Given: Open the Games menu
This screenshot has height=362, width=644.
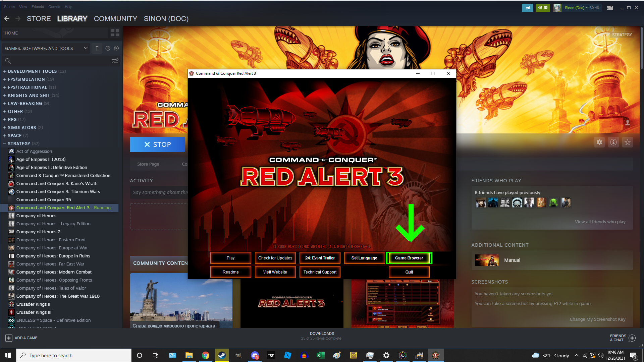Looking at the screenshot, I should click(x=54, y=7).
